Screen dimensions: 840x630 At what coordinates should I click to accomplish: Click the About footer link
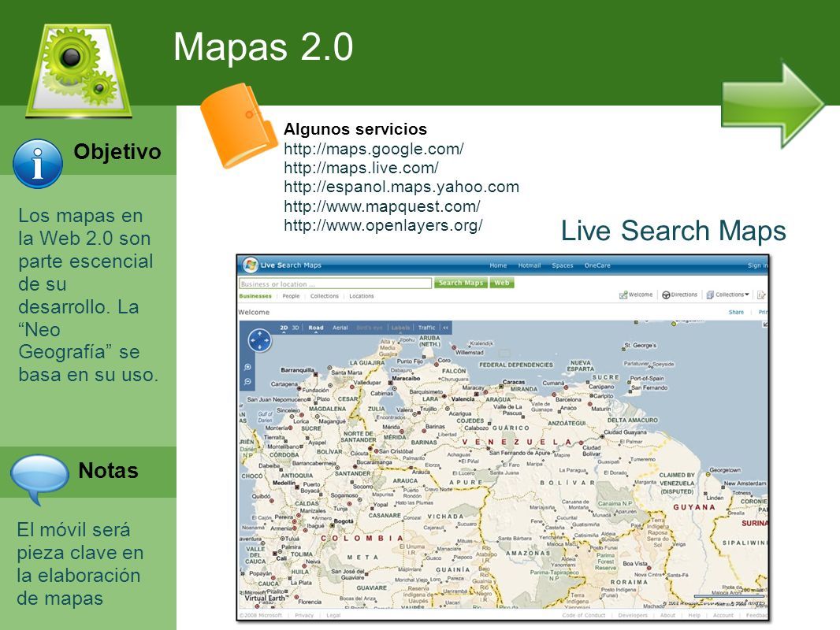(x=667, y=616)
